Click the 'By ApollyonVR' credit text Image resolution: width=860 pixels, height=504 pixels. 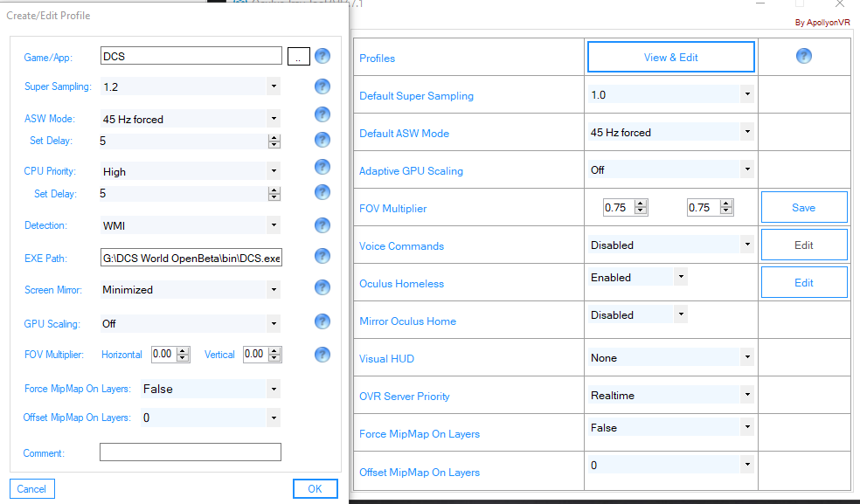pos(822,23)
